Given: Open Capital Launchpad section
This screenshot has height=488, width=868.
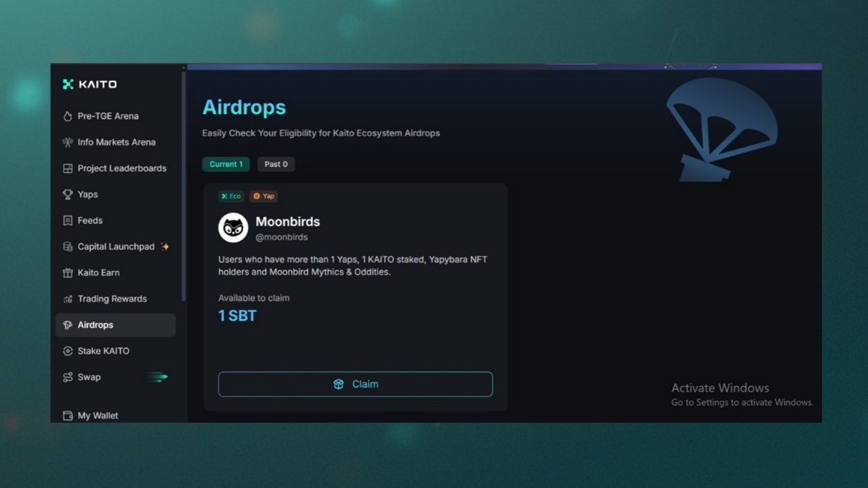Looking at the screenshot, I should (x=116, y=247).
